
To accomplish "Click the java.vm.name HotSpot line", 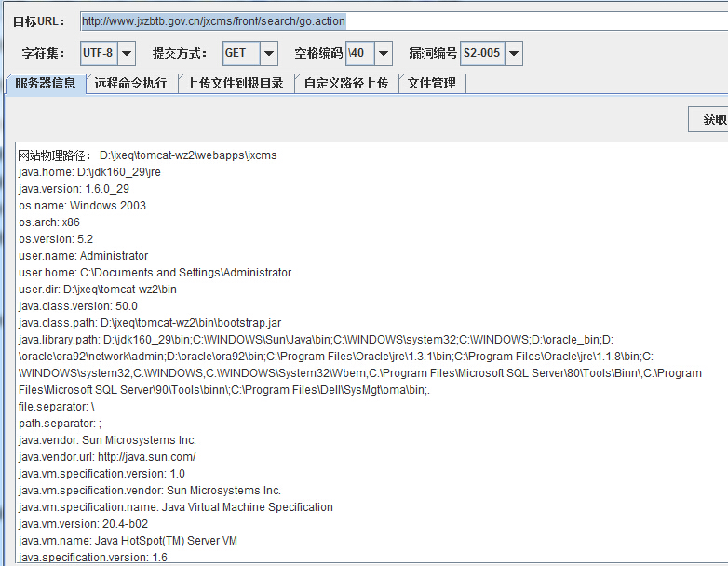I will click(128, 541).
